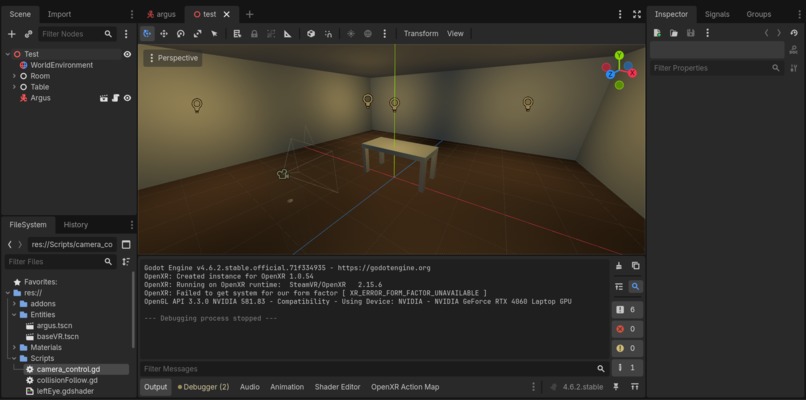
Task: Collapse the Test root node
Action: pyautogui.click(x=8, y=54)
